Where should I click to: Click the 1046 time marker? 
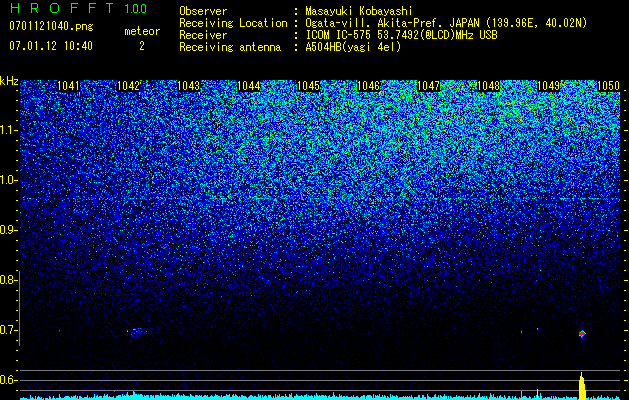click(368, 86)
